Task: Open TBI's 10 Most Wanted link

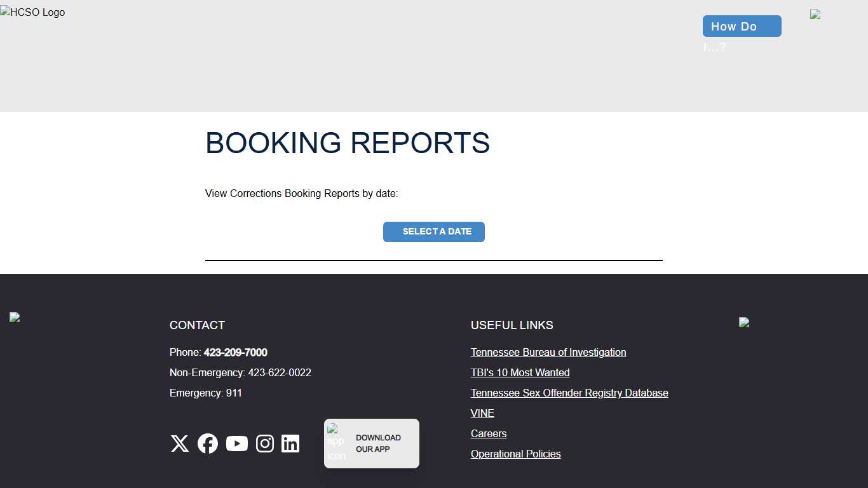Action: pos(520,372)
